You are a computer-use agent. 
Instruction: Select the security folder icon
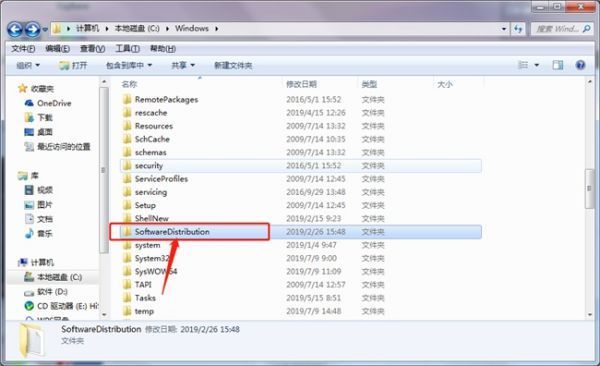point(127,165)
